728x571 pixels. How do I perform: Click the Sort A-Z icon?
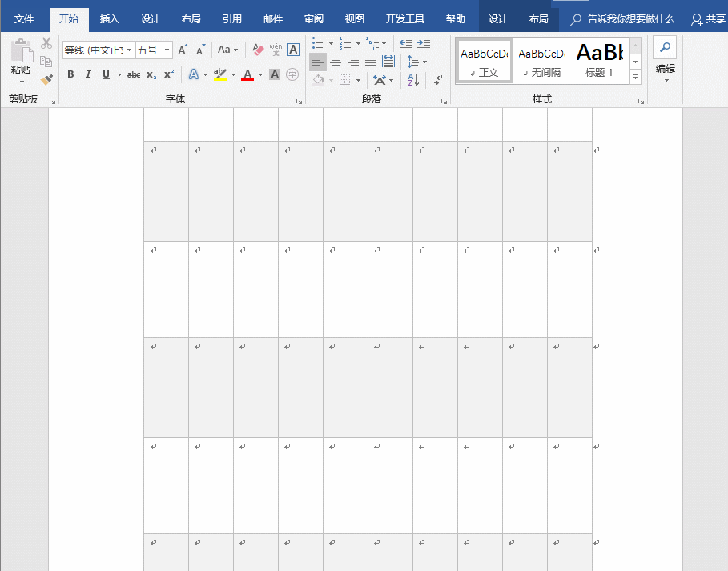coord(413,80)
